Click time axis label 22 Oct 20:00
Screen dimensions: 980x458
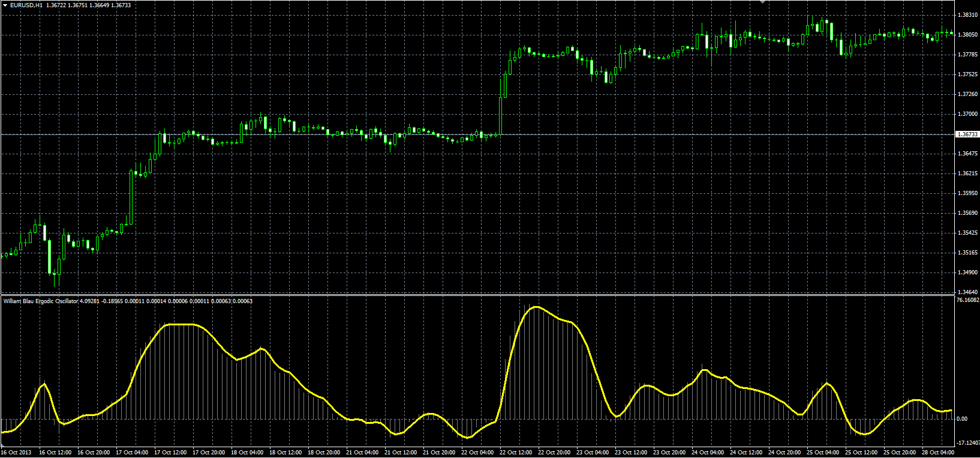(x=554, y=453)
